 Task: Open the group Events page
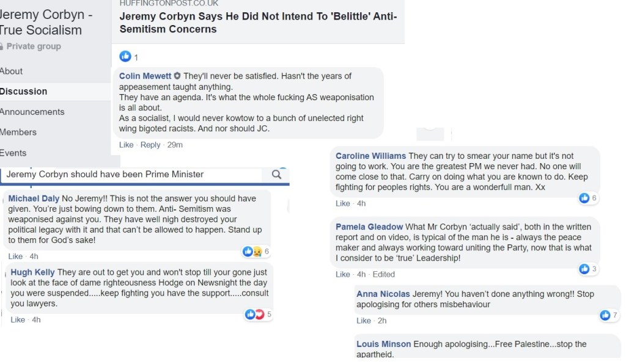coord(13,153)
